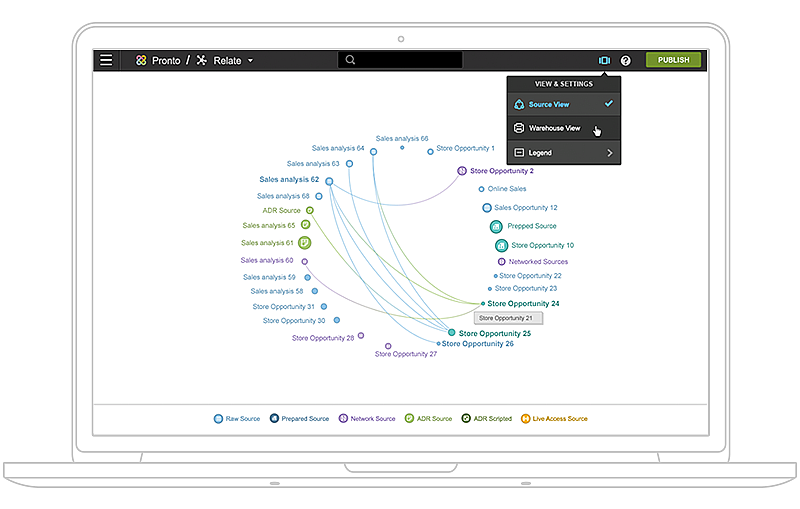
Task: Select the Sales analysis 68 node
Action: pyautogui.click(x=319, y=196)
